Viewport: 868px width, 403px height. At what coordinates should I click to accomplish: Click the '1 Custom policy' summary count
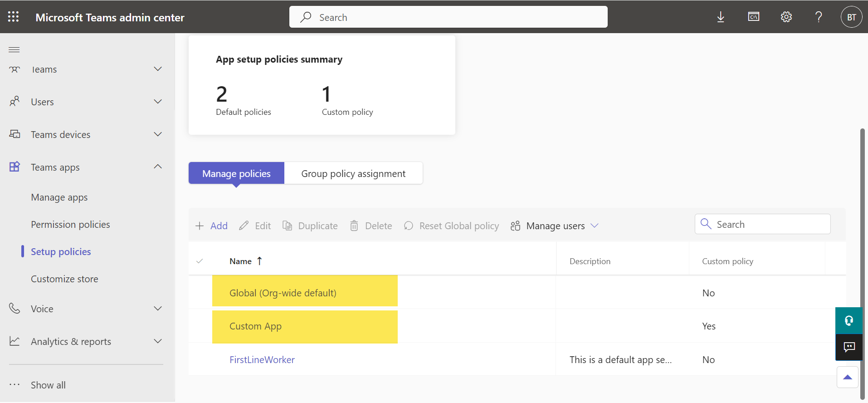coord(347,100)
